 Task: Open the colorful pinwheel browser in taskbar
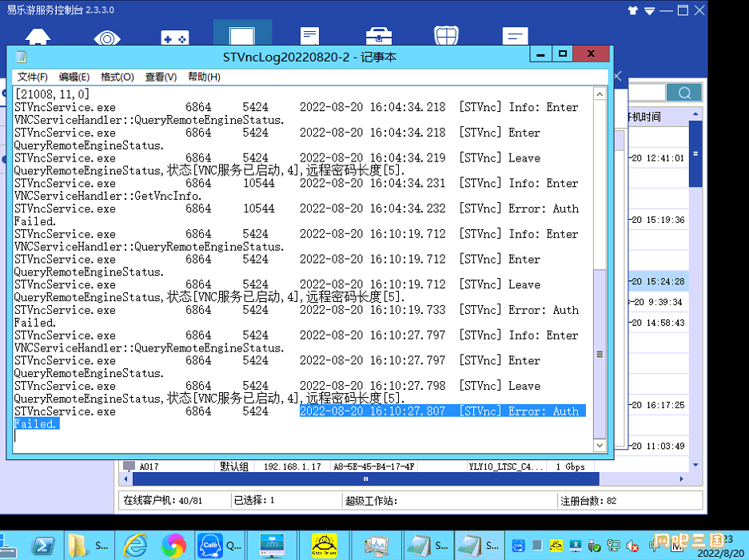(x=174, y=545)
